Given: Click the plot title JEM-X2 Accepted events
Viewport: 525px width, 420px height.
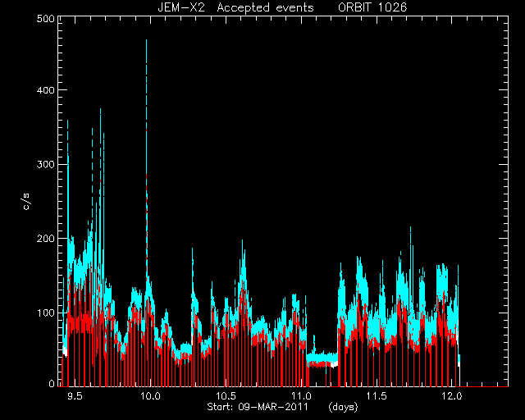Looking at the screenshot, I should (235, 7).
